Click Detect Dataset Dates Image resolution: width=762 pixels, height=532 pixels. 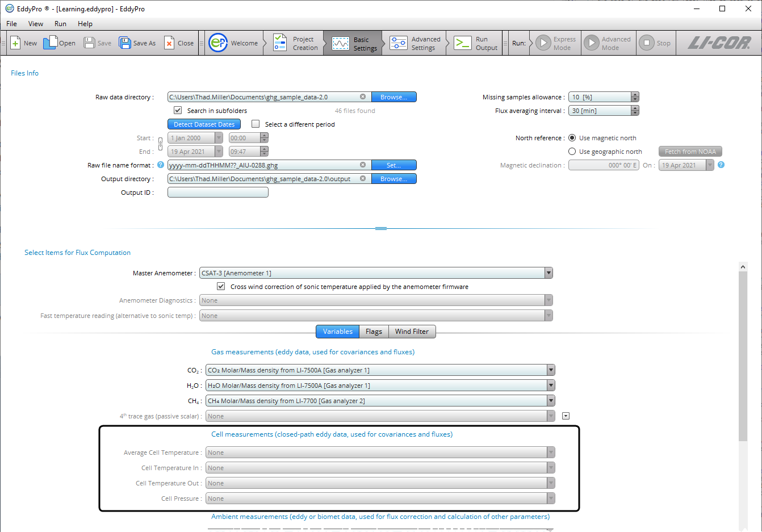[x=204, y=124]
